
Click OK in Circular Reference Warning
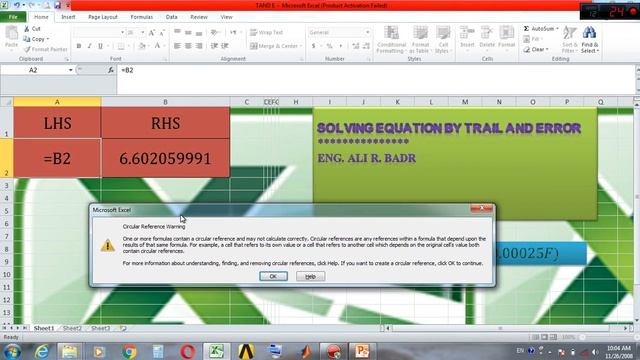(x=273, y=276)
